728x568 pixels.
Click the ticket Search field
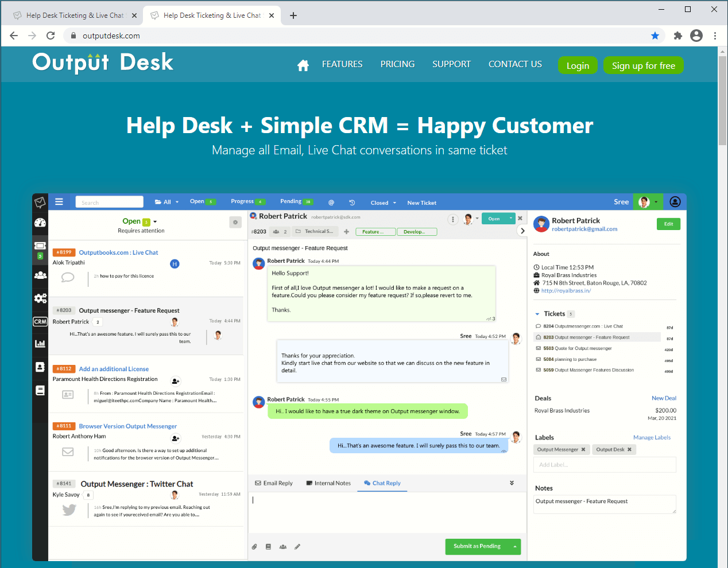coord(109,202)
